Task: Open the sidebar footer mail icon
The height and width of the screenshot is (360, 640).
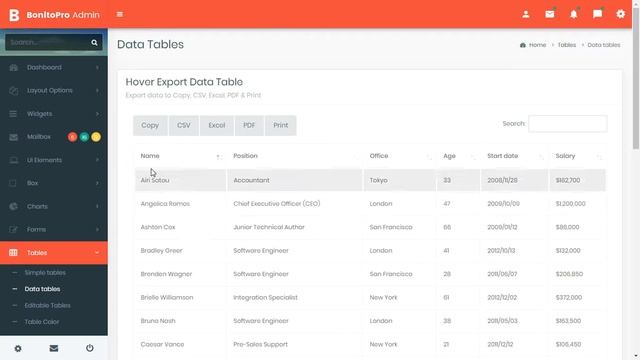Action: [54, 349]
